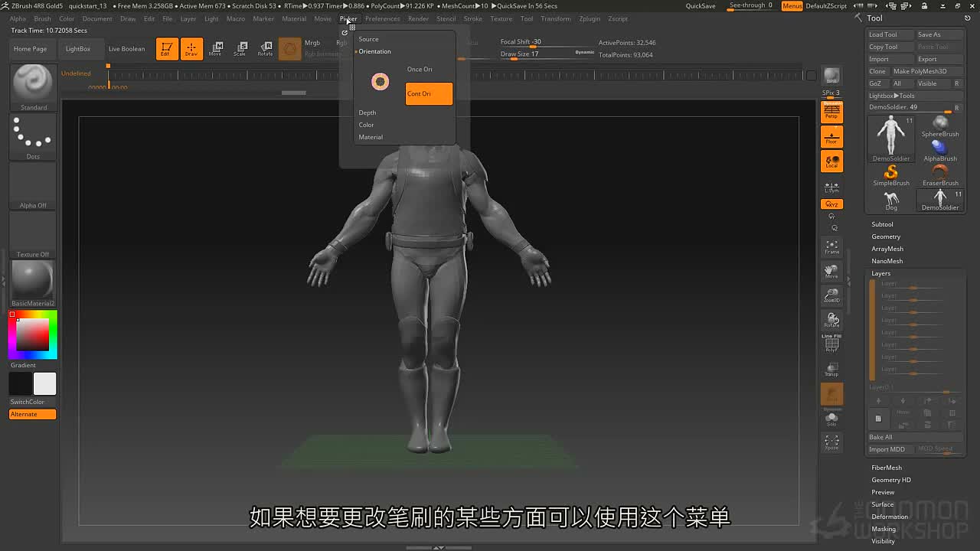Open the Texture Off selector
This screenshot has width=980, height=551.
[33, 235]
